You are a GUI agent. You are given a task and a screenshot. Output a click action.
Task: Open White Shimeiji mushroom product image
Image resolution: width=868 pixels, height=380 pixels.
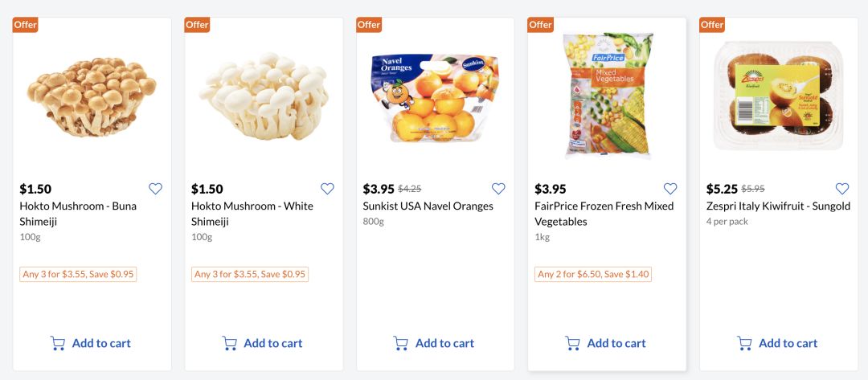pyautogui.click(x=264, y=96)
